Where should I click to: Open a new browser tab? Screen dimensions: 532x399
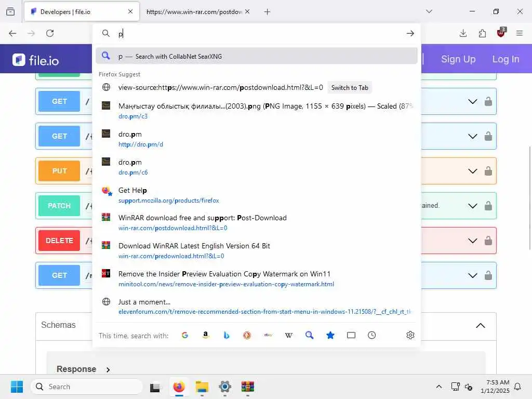268,11
